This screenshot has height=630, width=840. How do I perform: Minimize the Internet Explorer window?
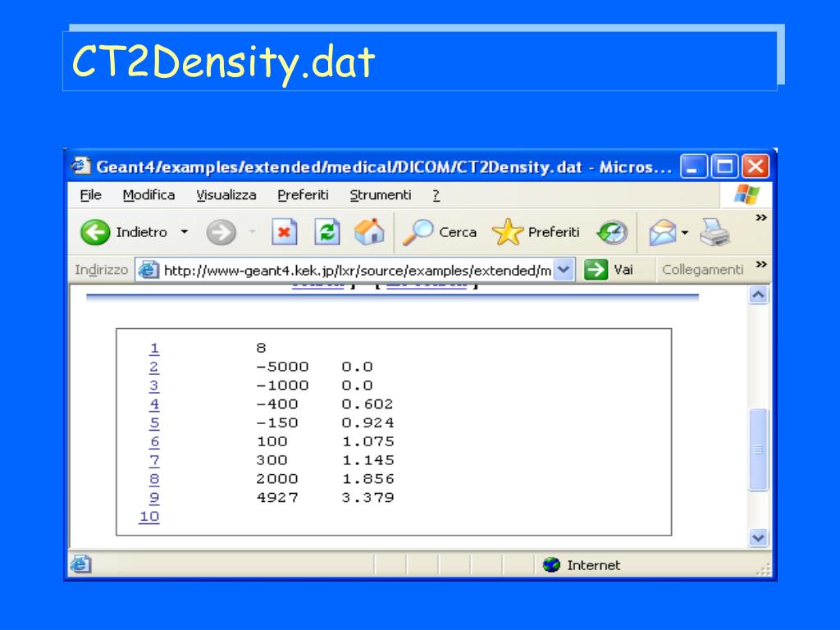tap(693, 167)
